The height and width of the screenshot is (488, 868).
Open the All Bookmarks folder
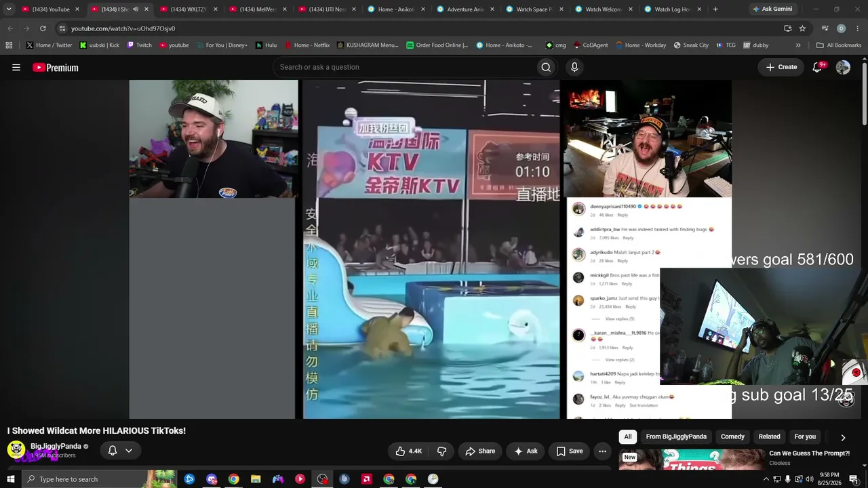839,45
